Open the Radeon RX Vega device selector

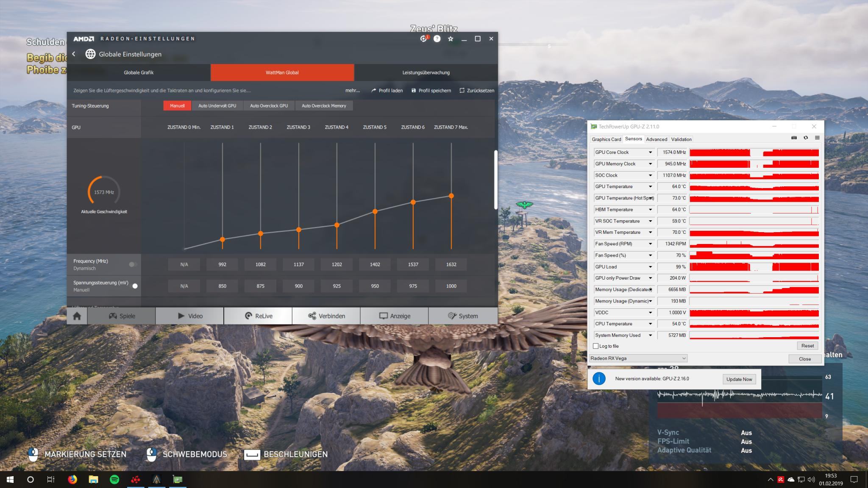[x=638, y=358]
